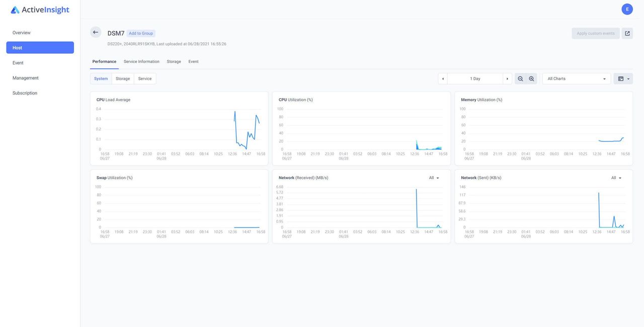Viewport: 644px width, 327px height.
Task: Switch to the Performance tab
Action: pos(104,61)
